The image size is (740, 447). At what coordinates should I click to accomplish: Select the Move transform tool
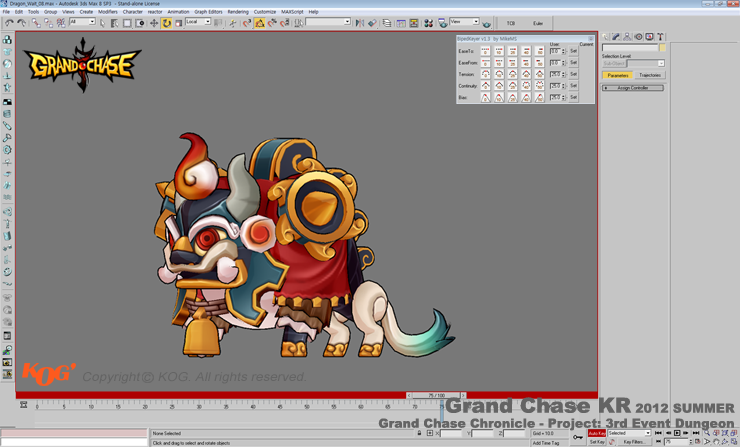tap(154, 22)
